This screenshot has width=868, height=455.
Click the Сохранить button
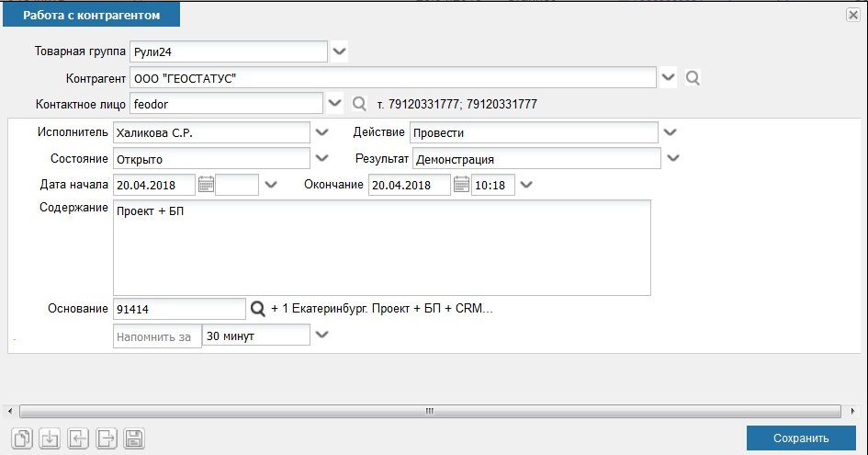[801, 438]
